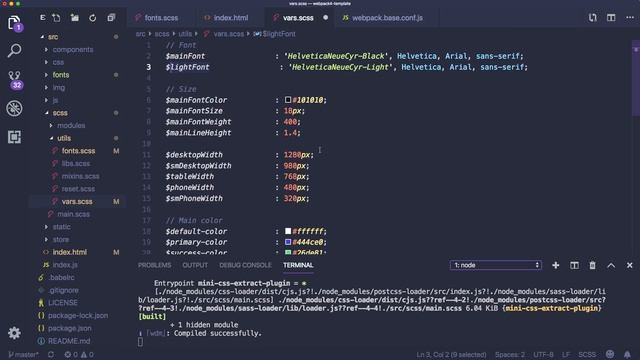Open the Extensions view icon
This screenshot has width=640, height=360.
14,137
